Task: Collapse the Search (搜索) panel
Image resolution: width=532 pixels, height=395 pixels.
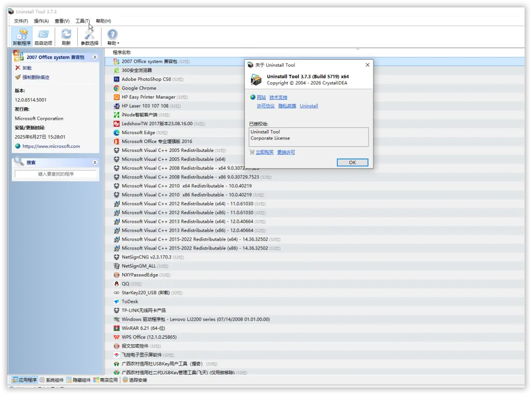Action: pyautogui.click(x=95, y=163)
